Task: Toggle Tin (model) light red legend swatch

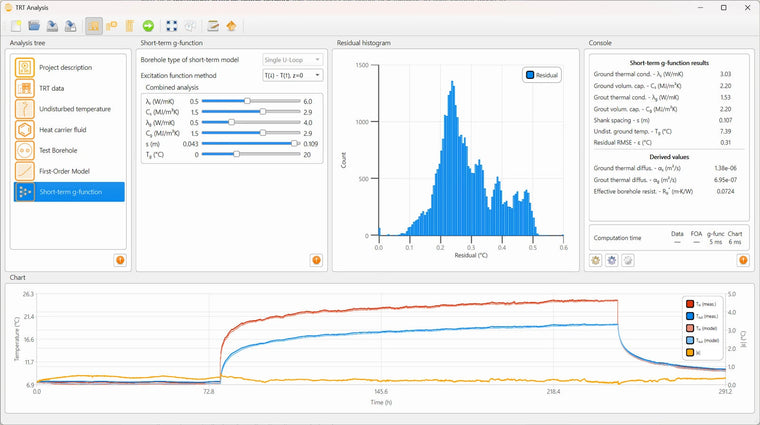Action: pyautogui.click(x=690, y=328)
